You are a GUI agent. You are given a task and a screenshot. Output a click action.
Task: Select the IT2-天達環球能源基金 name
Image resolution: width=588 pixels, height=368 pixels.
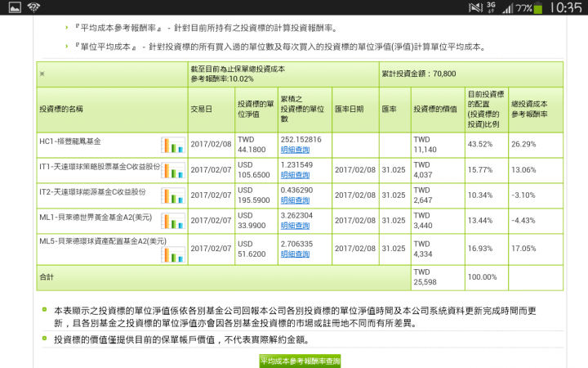coord(92,192)
